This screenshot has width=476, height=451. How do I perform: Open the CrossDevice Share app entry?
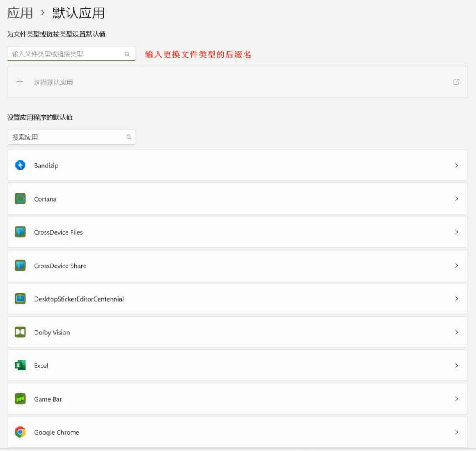click(x=238, y=266)
